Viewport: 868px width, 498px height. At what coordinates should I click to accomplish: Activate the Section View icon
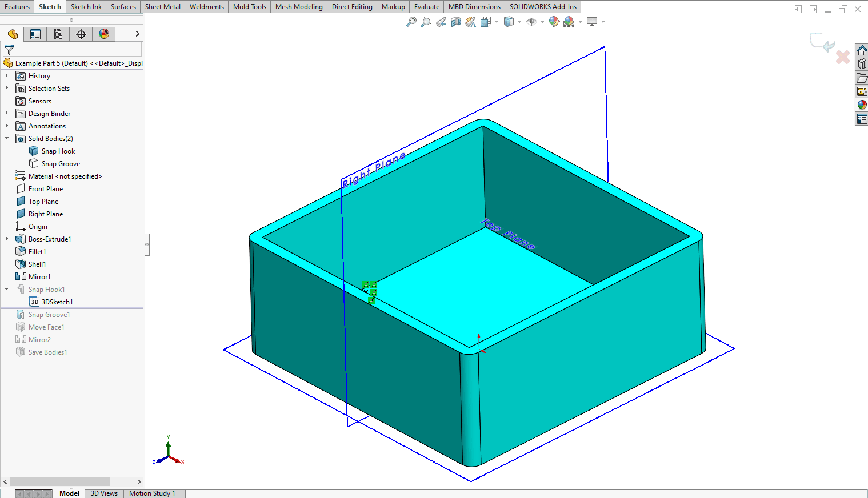[456, 22]
